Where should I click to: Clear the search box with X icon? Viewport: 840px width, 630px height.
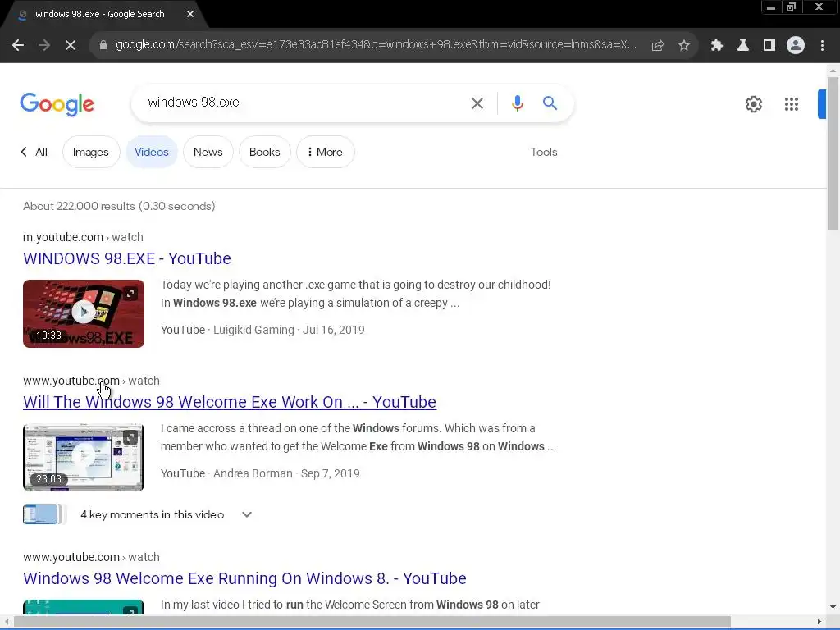[x=477, y=103]
